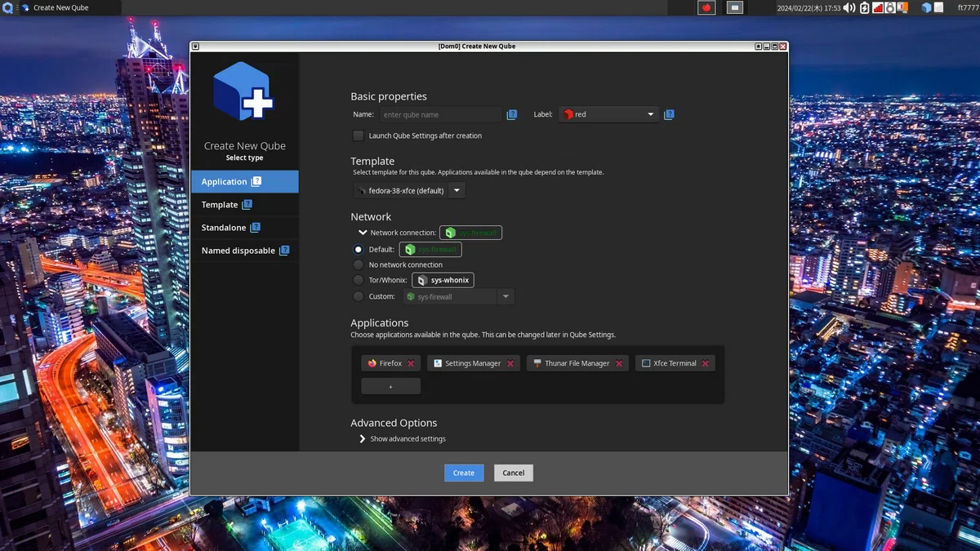Image resolution: width=980 pixels, height=551 pixels.
Task: Select the Named disposable type tab
Action: [245, 250]
